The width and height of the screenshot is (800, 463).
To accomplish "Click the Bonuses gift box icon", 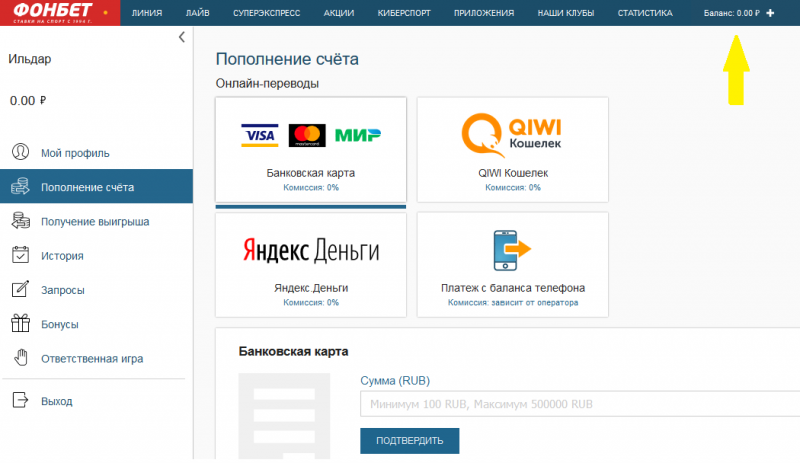I will pyautogui.click(x=20, y=323).
